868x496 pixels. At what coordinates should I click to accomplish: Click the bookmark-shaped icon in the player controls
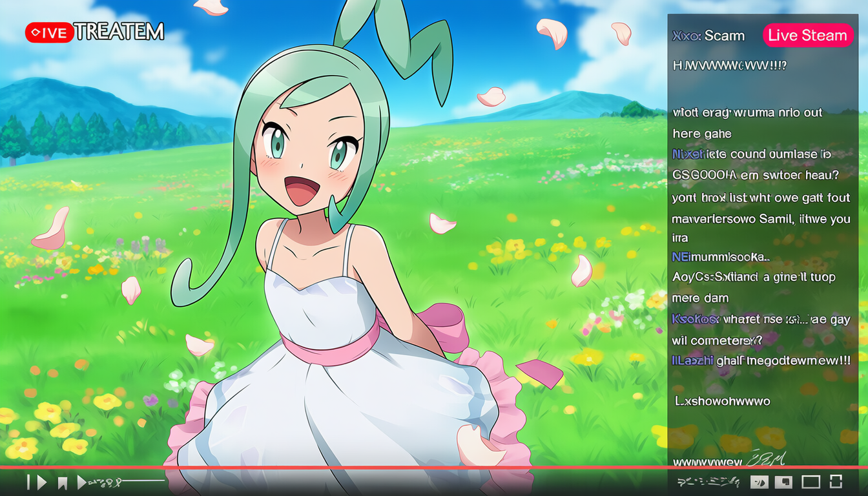[63, 482]
